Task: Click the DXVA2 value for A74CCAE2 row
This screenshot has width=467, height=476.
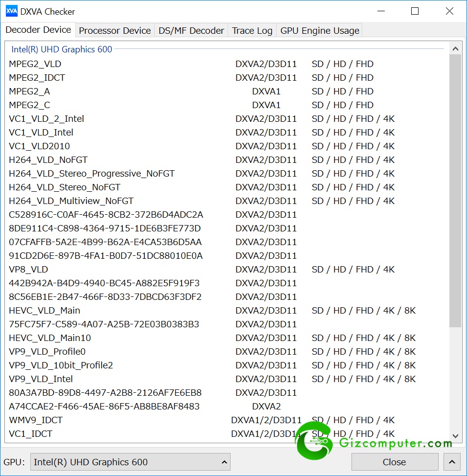Action: (x=266, y=407)
